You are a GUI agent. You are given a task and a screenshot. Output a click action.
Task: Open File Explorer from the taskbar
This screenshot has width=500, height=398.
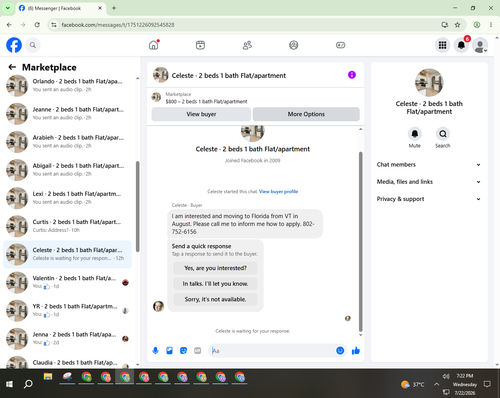tap(48, 377)
